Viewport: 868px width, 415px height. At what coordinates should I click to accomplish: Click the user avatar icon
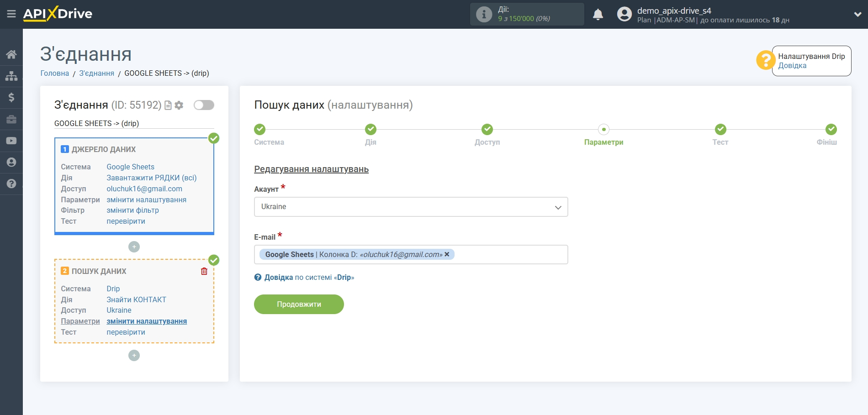(625, 14)
